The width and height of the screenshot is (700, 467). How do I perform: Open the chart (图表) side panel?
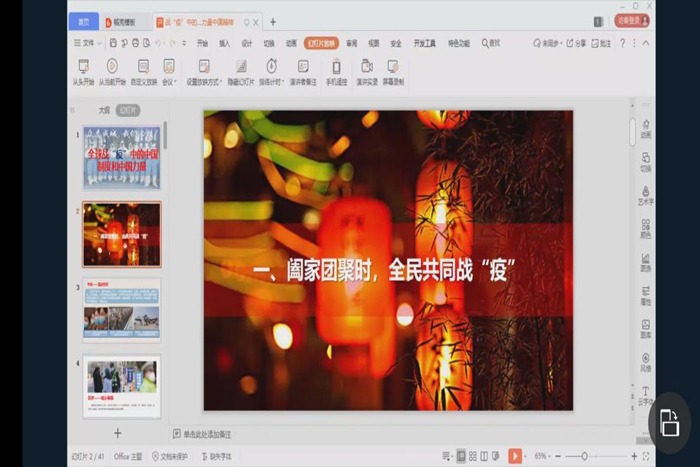(645, 262)
